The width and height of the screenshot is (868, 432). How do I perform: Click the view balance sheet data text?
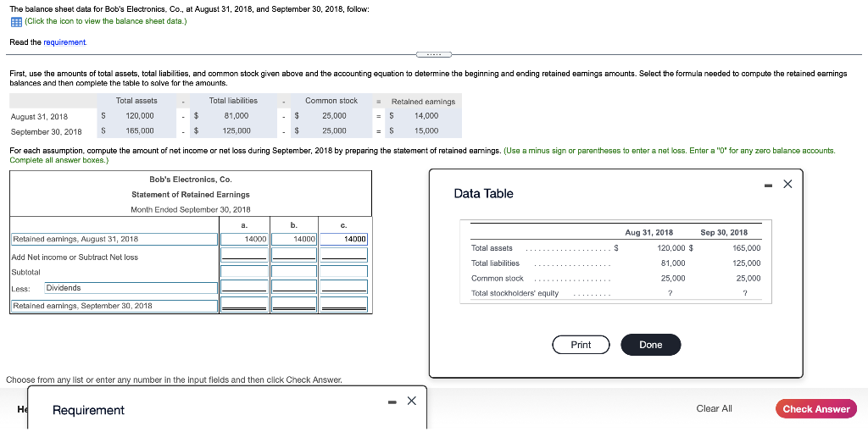click(106, 21)
